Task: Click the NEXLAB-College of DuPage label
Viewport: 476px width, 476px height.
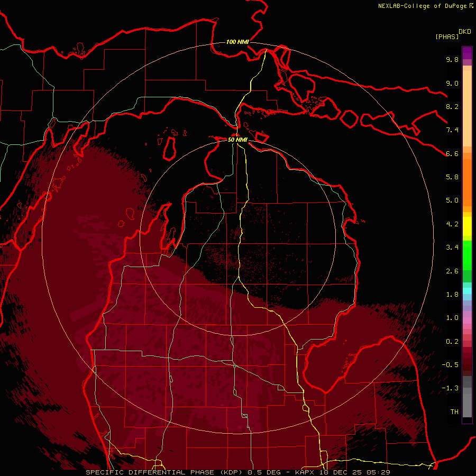Action: (422, 6)
